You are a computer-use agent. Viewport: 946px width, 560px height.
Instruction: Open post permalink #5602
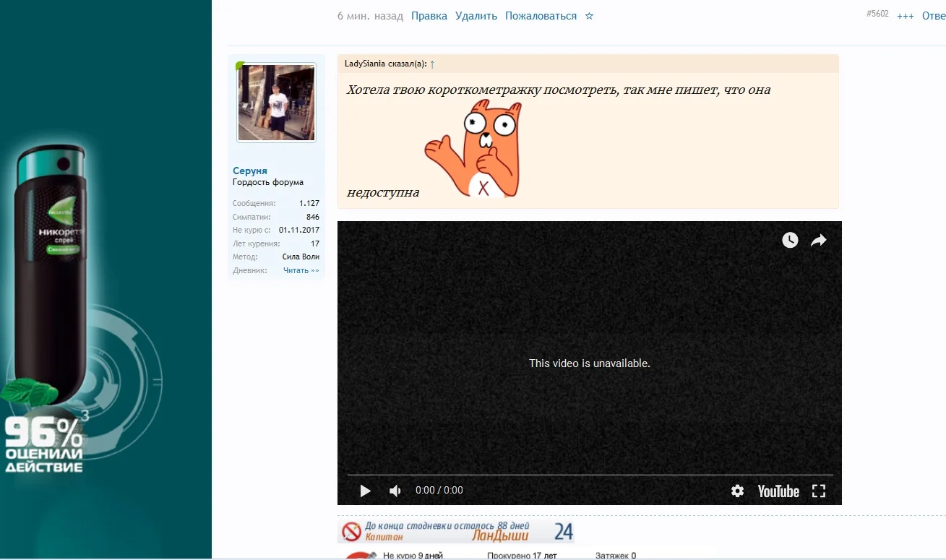point(877,14)
